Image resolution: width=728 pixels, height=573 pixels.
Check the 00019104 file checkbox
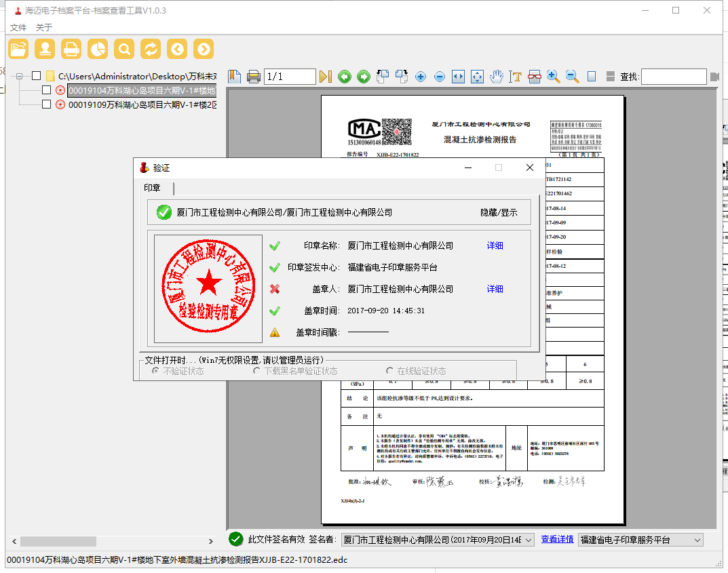click(46, 90)
